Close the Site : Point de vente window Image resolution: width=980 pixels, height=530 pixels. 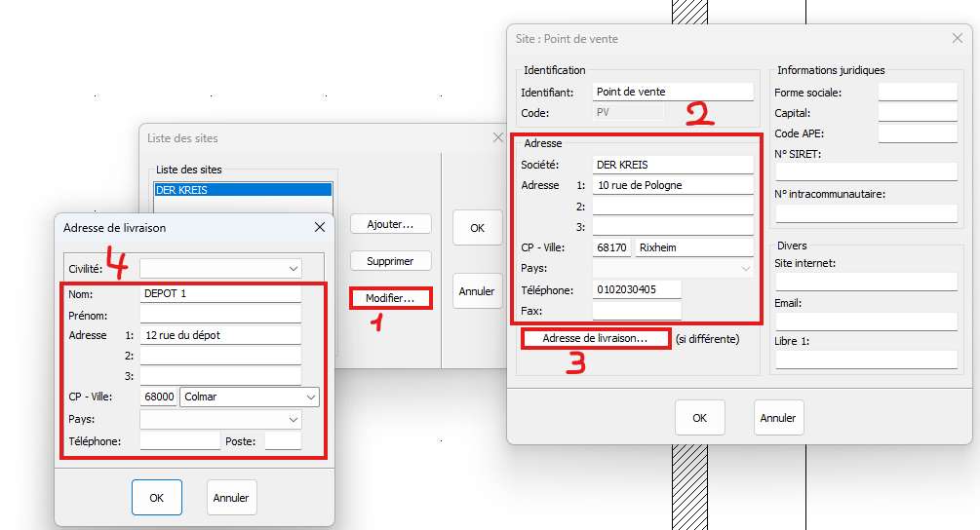coord(958,39)
